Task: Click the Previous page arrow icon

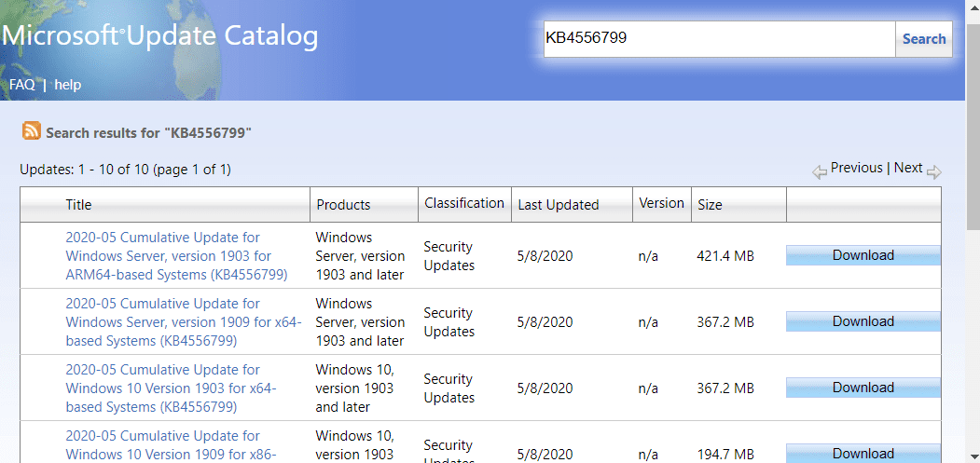Action: (x=820, y=171)
